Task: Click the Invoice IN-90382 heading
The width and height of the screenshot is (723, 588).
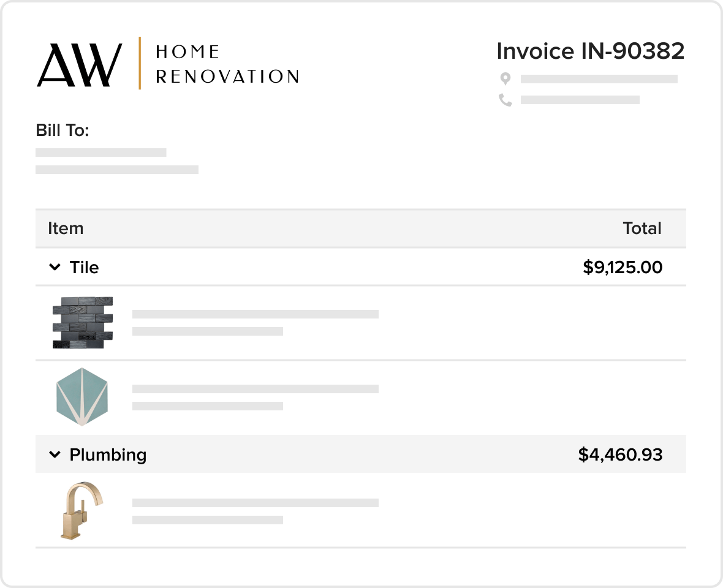Action: 590,51
